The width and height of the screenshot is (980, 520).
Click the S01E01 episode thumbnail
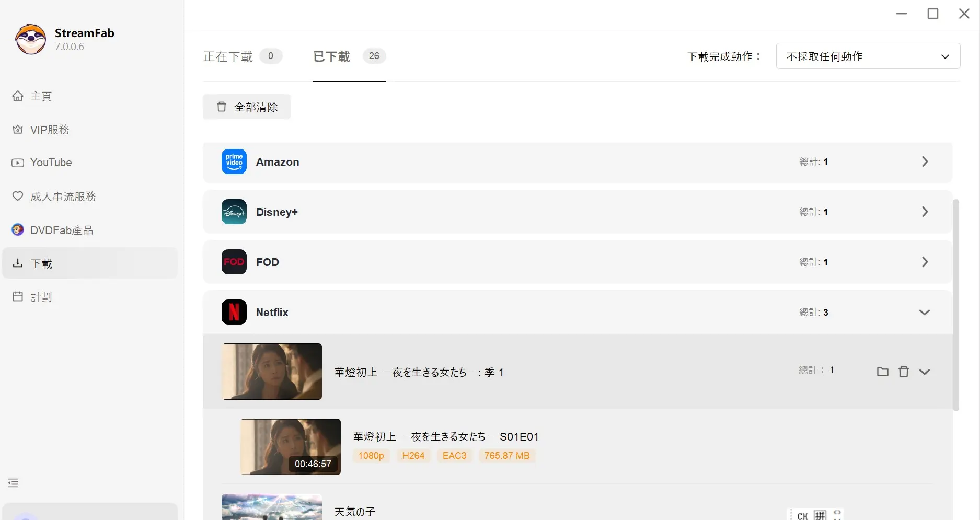point(291,447)
